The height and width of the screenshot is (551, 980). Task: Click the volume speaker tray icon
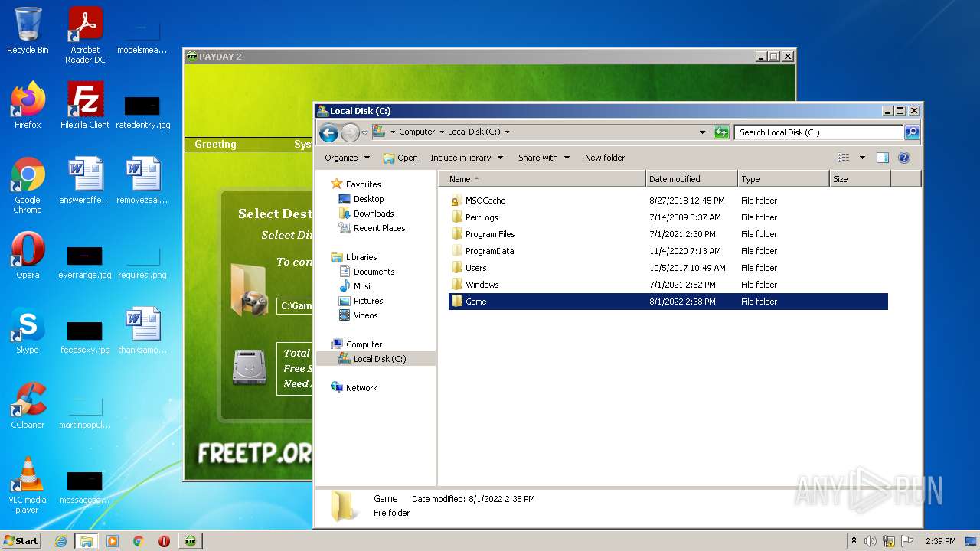pyautogui.click(x=871, y=541)
